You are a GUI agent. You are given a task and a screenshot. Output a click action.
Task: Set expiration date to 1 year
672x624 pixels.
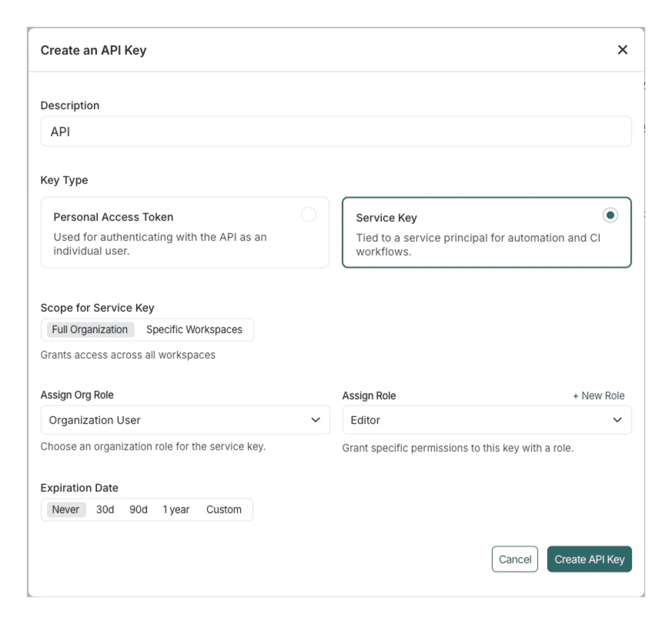(x=176, y=509)
